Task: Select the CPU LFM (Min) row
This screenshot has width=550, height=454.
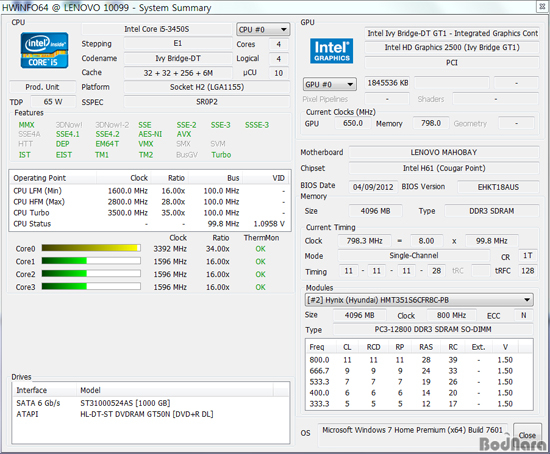Action: [x=150, y=191]
